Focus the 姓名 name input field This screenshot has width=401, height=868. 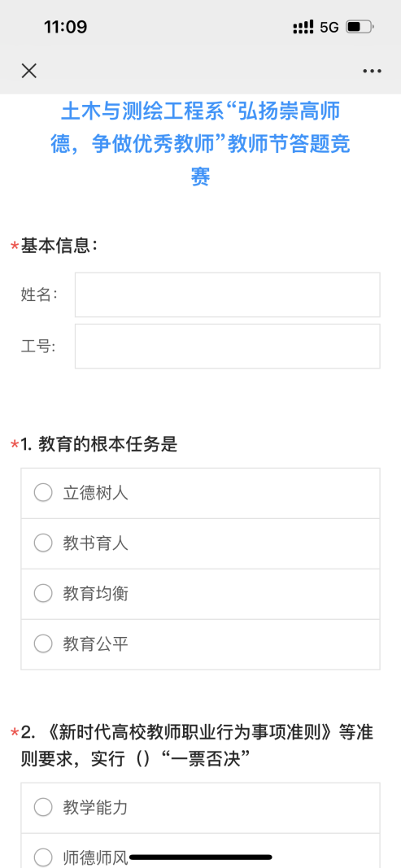click(228, 294)
